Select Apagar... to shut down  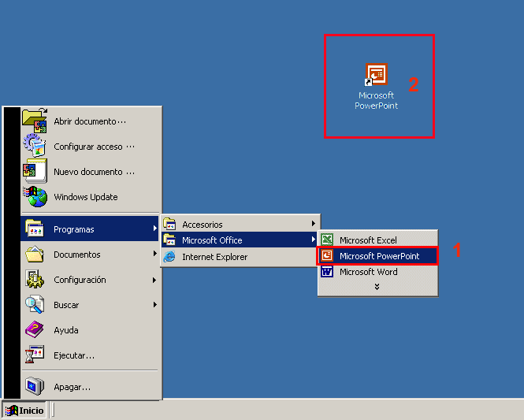click(x=91, y=387)
